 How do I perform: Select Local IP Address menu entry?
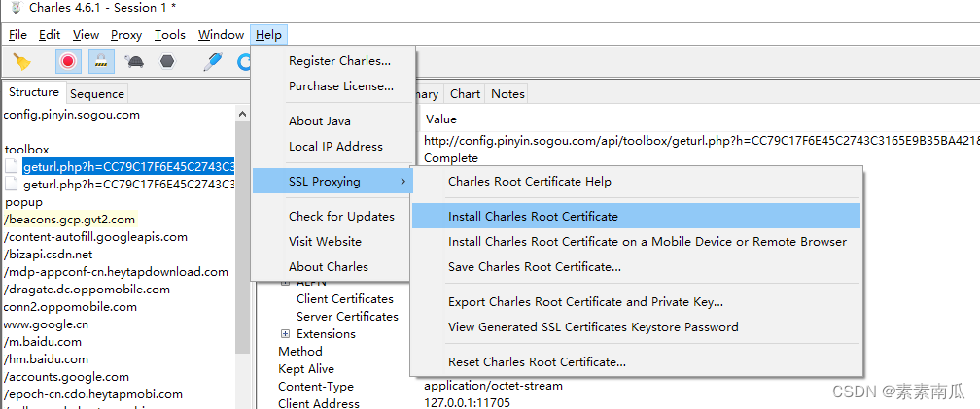pyautogui.click(x=335, y=146)
